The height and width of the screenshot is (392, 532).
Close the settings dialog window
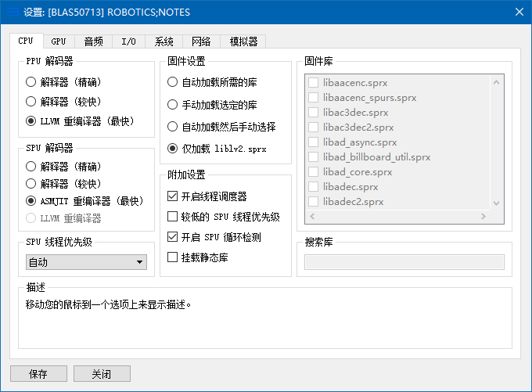point(518,12)
